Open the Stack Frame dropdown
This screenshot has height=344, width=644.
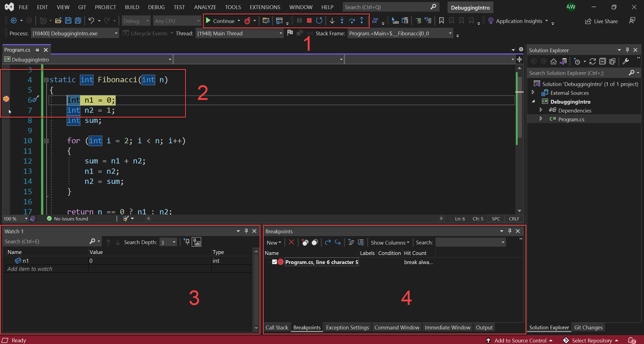tap(450, 33)
